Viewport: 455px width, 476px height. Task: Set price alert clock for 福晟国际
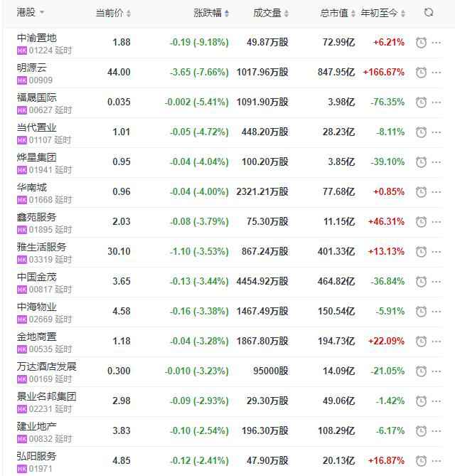421,102
